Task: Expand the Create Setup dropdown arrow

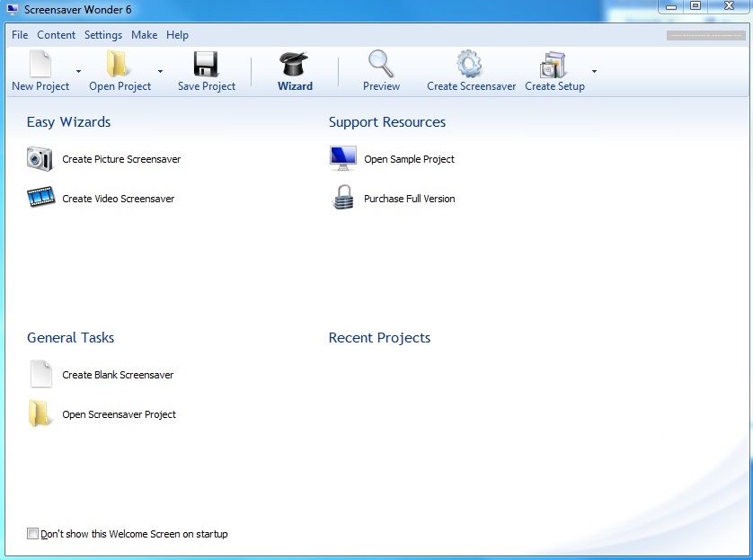Action: [594, 71]
